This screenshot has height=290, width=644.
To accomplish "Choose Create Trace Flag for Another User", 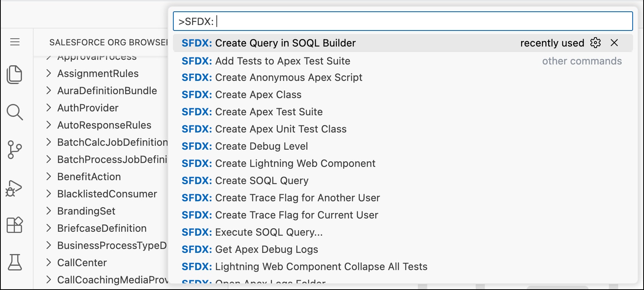I will (403, 198).
